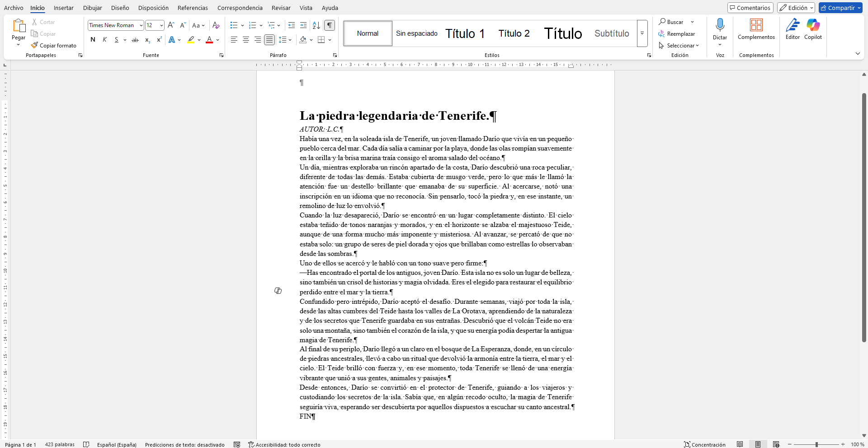
Task: Enable superscript
Action: point(159,40)
